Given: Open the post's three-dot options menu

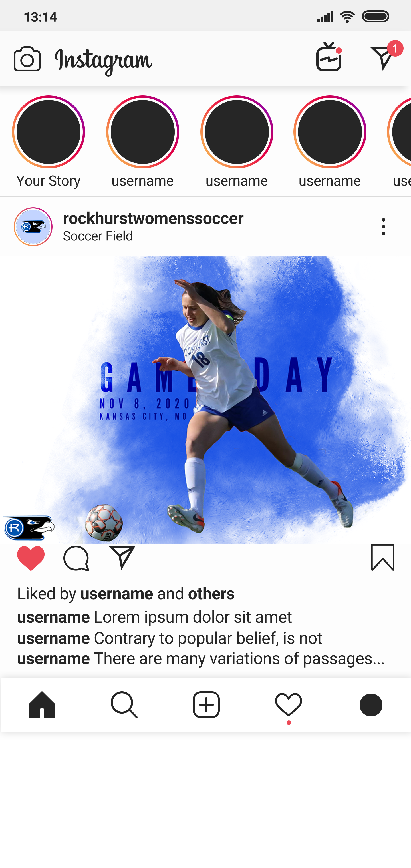Looking at the screenshot, I should pos(383,226).
